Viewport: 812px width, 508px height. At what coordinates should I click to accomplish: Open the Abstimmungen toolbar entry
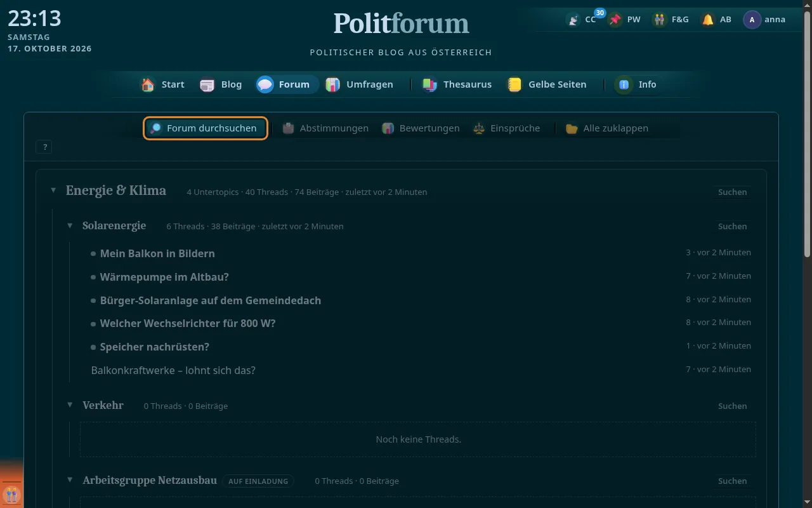pos(325,128)
